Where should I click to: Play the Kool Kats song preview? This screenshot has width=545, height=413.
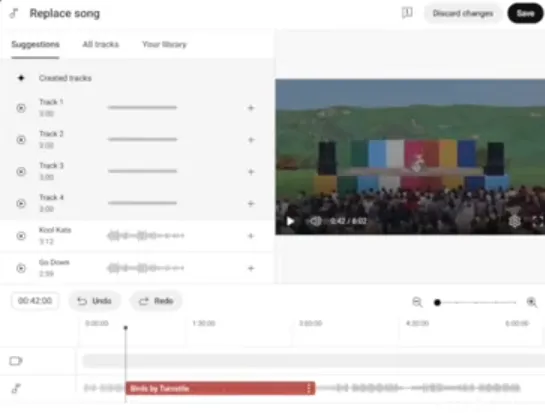point(21,236)
